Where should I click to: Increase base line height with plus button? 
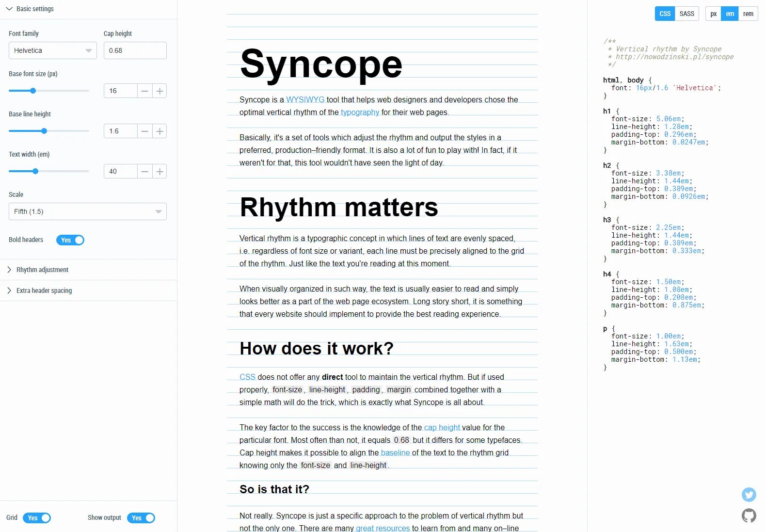click(160, 131)
